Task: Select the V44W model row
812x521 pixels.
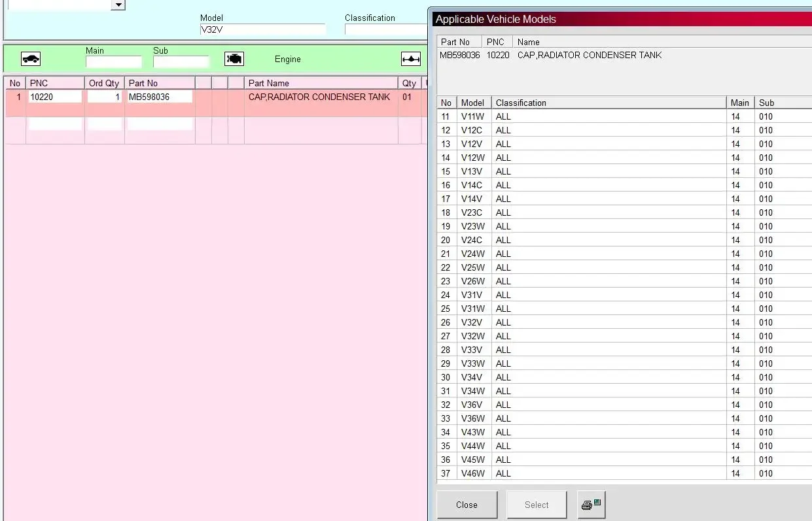Action: (624, 446)
